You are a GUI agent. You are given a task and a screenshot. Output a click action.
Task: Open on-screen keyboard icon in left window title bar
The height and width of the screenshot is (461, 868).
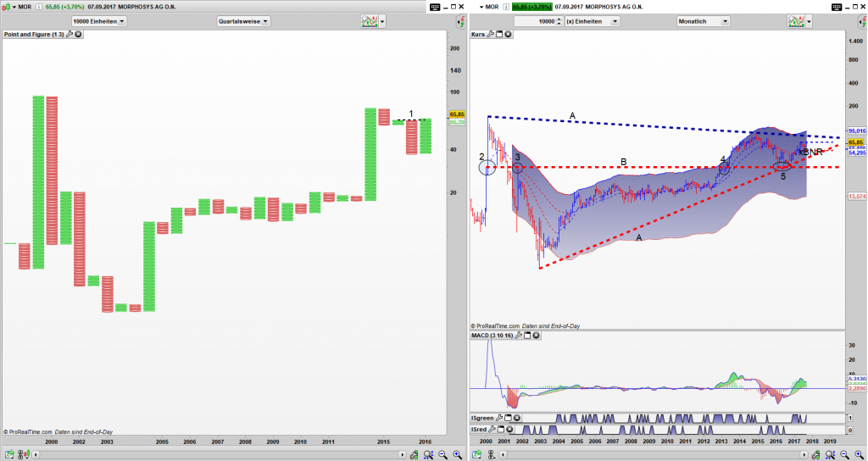(x=435, y=7)
